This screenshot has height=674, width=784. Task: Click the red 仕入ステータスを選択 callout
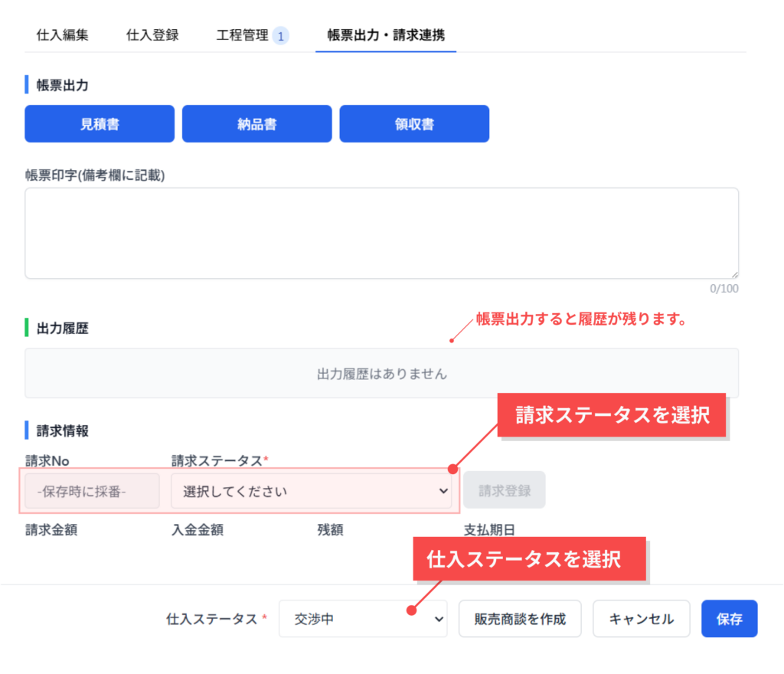pos(530,558)
